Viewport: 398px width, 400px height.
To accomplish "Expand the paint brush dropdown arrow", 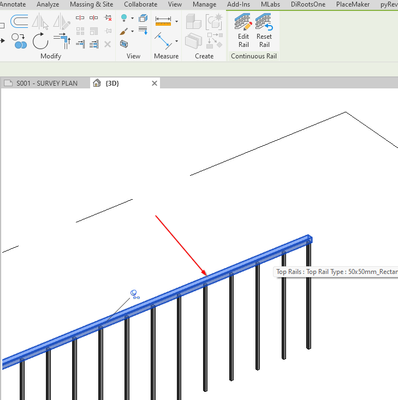I will (133, 31).
